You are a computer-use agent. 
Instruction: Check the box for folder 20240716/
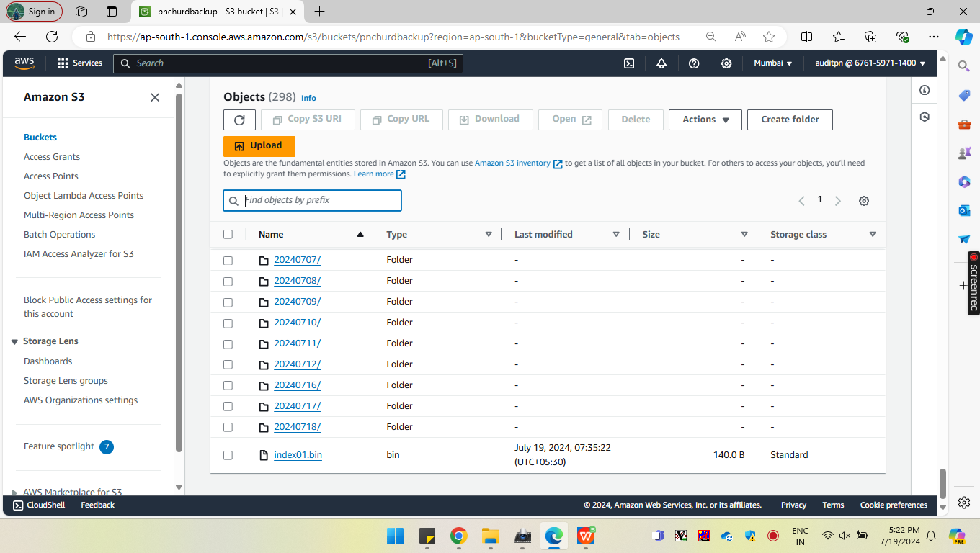tap(228, 385)
